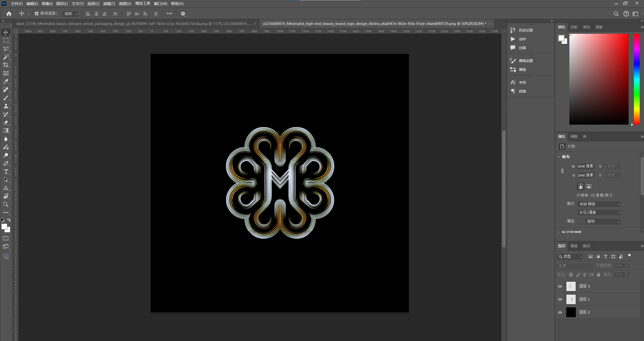Open the 滤镜 (Filter) menu

109,4
